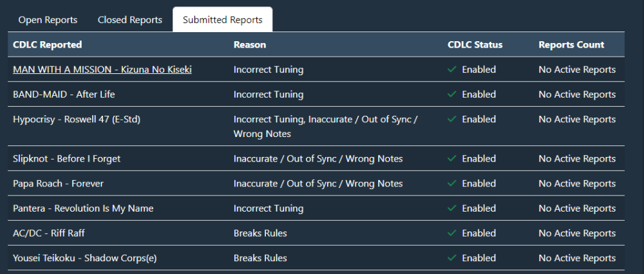Click the Reports Count column header
Viewport: 644px width, 274px height.
tap(571, 44)
